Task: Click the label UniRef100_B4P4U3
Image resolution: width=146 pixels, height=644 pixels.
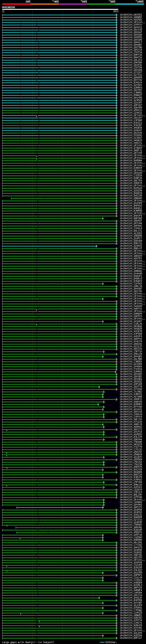Action: coord(131,206)
